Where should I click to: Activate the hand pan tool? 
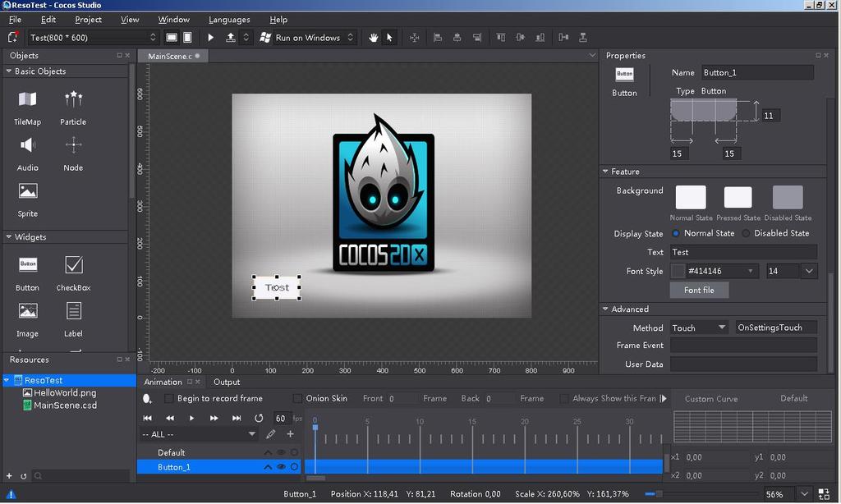[374, 38]
